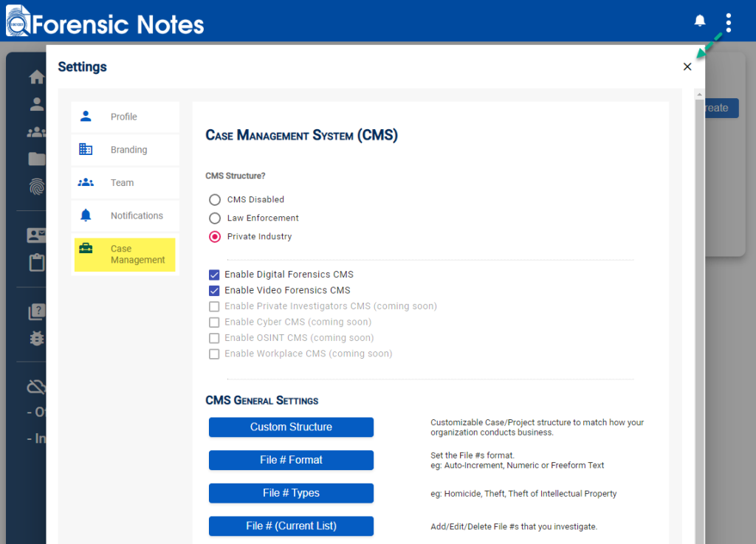This screenshot has height=544, width=756.
Task: Open the group icon in left sidebar
Action: [37, 131]
